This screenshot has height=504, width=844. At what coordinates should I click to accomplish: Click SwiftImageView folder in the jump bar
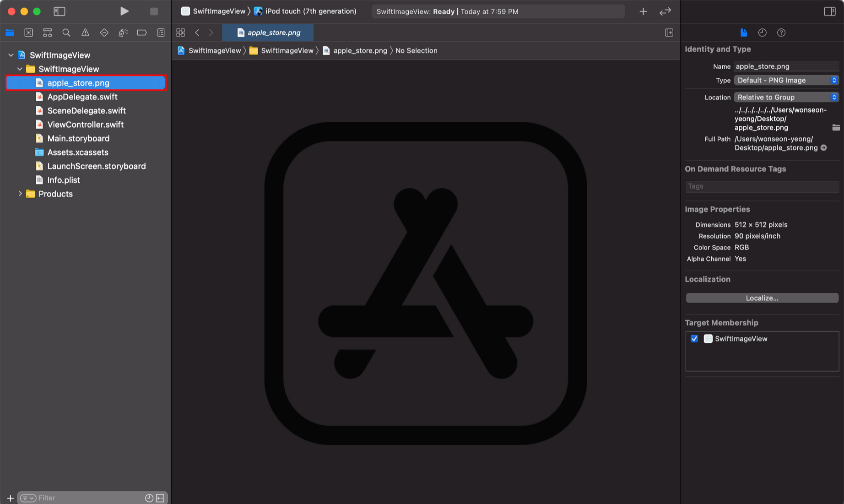pyautogui.click(x=281, y=50)
